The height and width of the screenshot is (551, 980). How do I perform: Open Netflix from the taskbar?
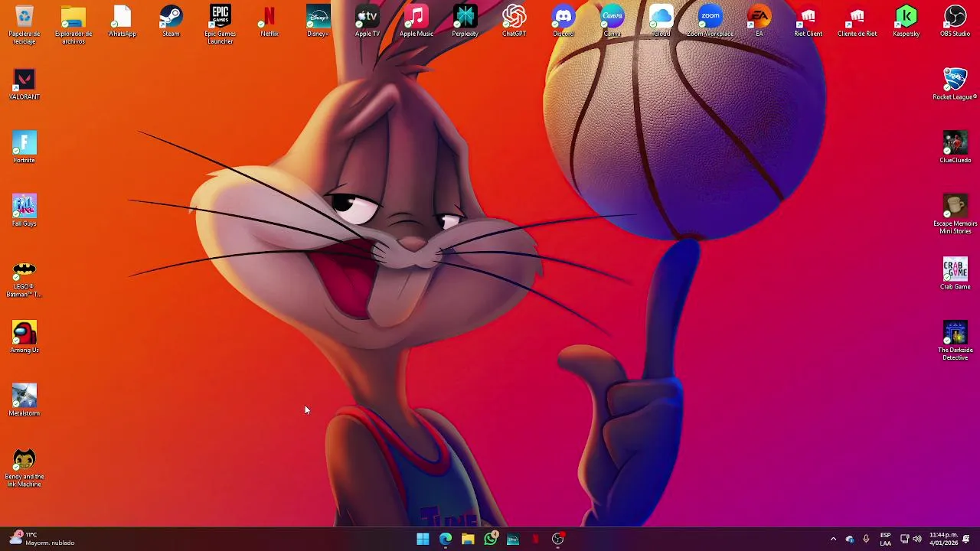[535, 540]
